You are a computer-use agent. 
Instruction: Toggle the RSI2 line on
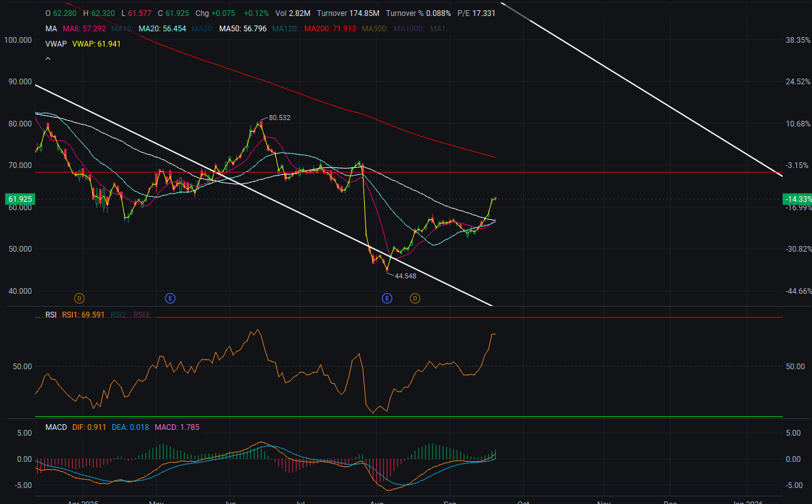pyautogui.click(x=119, y=314)
